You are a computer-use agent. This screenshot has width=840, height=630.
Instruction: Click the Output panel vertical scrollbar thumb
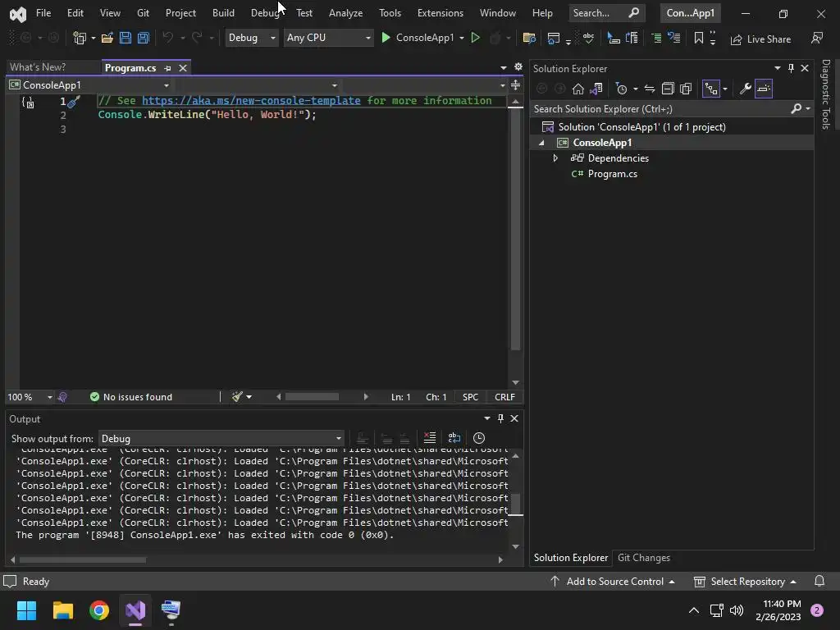[515, 504]
